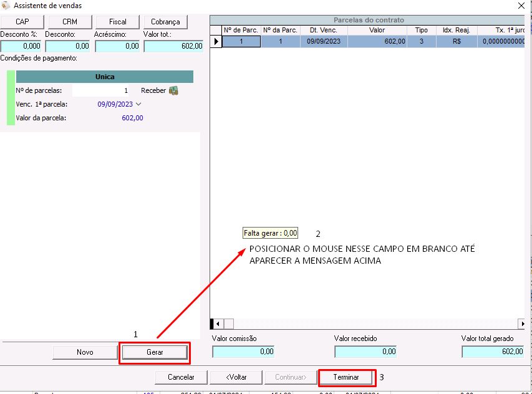Expand the Venc. 1ª parcela date dropdown

click(x=138, y=104)
